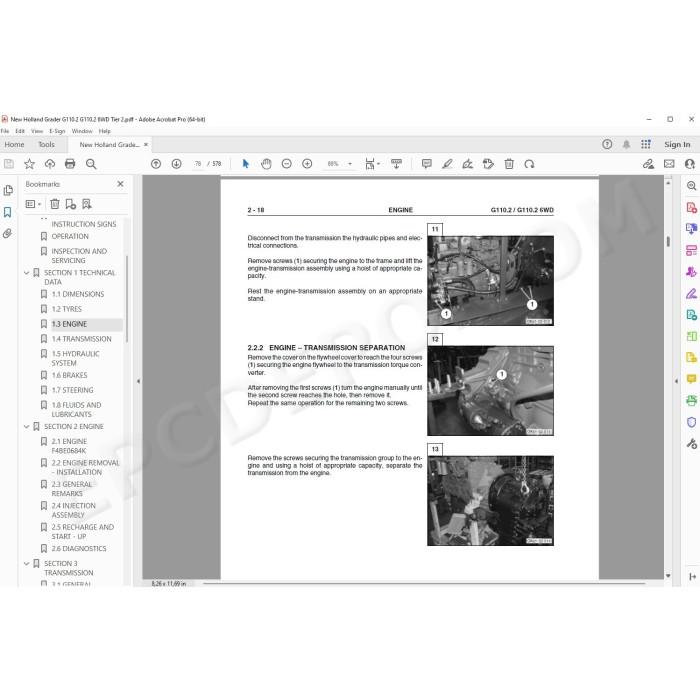
Task: Open 2.2 ENGINE REMOVAL - INSTALLATION bookmark
Action: (85, 467)
